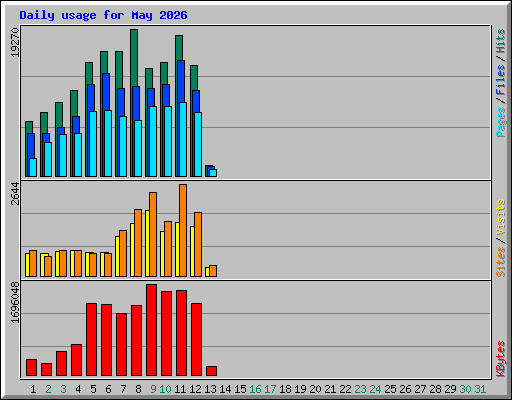Screen dimensions: 512x400
Task: Click the 'Hits' legend label
Action: coord(501,41)
